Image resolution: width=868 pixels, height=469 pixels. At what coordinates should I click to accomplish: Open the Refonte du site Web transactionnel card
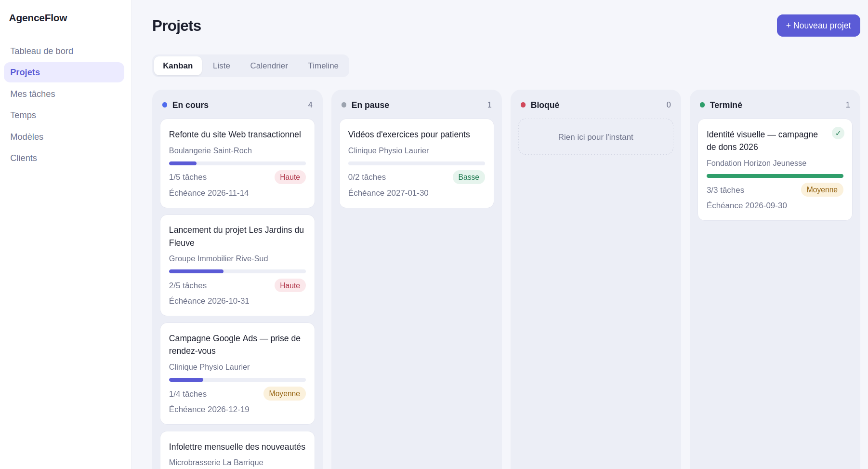(237, 163)
